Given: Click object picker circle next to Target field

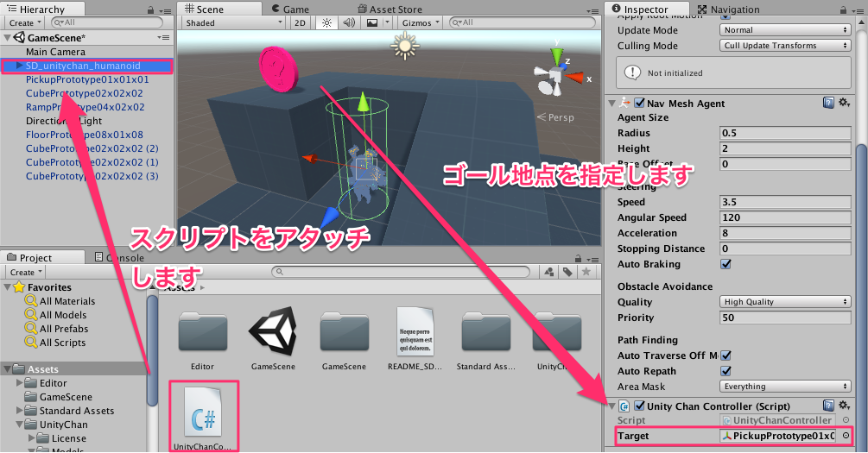Looking at the screenshot, I should [x=846, y=435].
